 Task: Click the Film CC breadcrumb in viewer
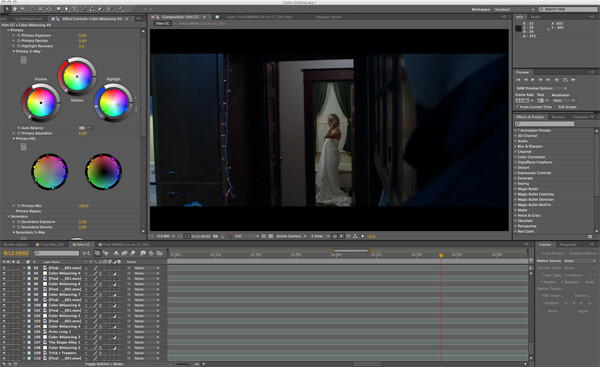163,23
